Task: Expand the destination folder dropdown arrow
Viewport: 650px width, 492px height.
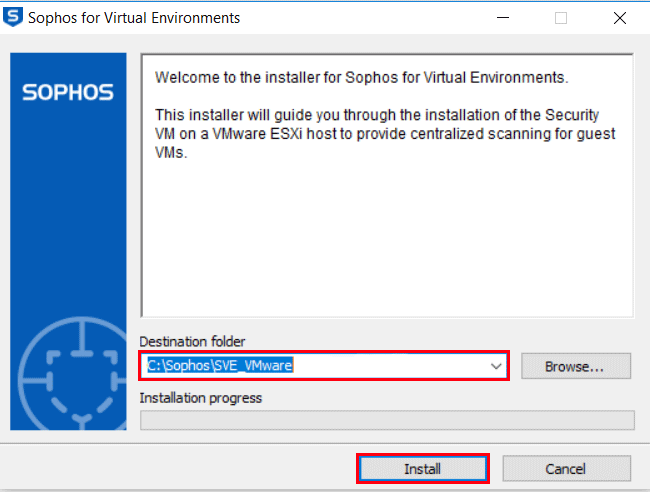Action: pyautogui.click(x=496, y=366)
